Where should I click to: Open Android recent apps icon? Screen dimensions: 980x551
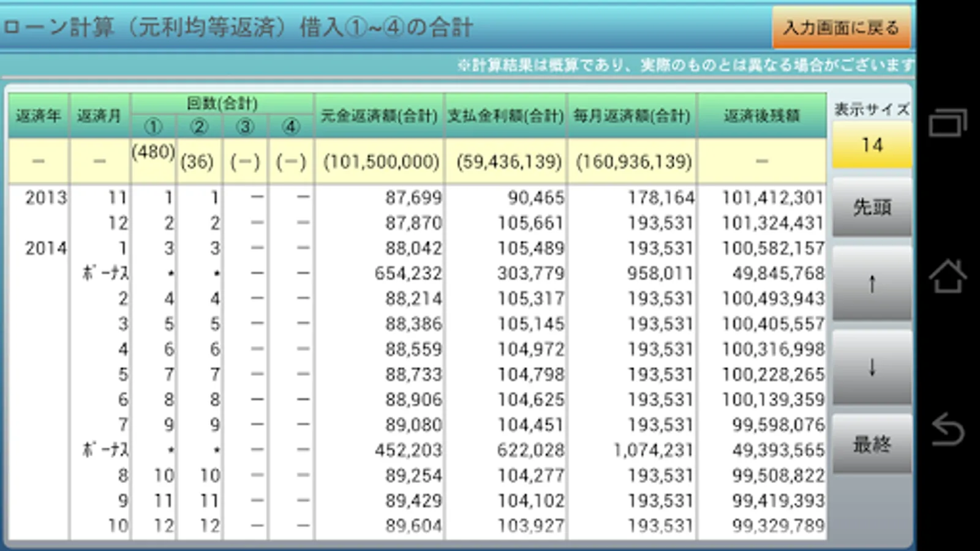(x=948, y=122)
